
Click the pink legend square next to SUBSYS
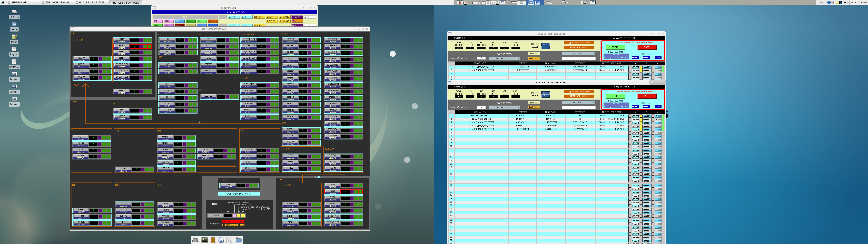click(234, 215)
